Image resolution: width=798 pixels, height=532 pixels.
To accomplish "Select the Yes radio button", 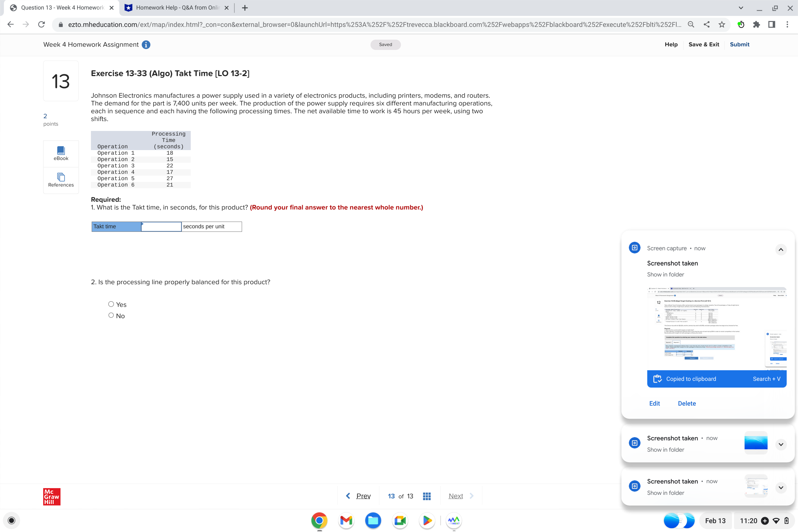I will tap(111, 304).
